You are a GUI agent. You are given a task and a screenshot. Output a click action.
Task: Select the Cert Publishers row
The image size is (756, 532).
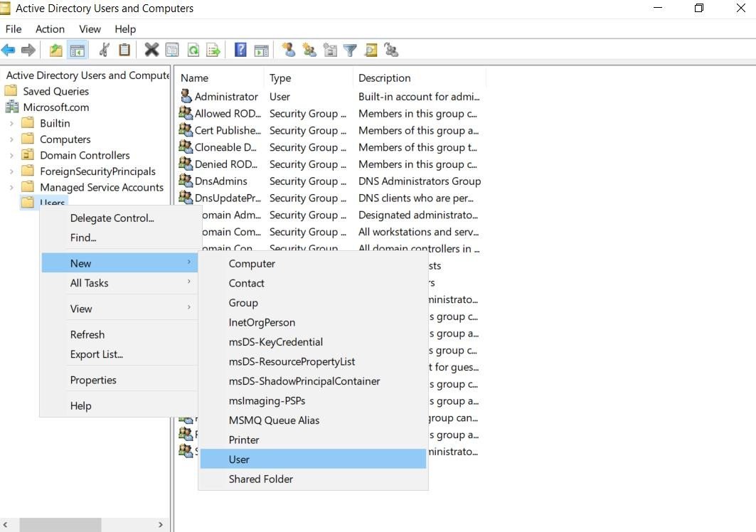click(330, 130)
